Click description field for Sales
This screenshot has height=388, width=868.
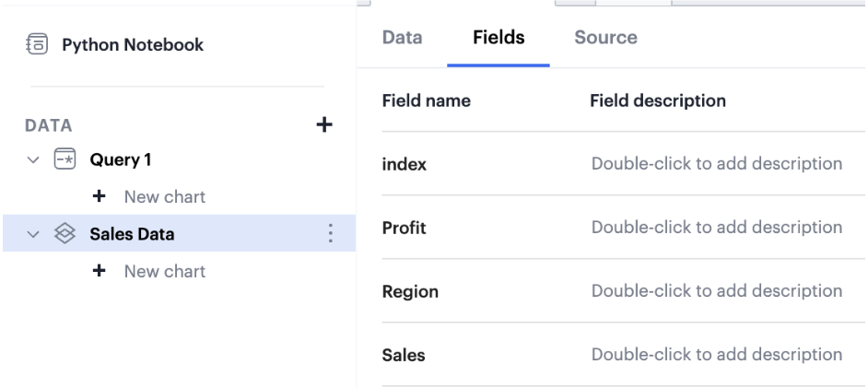716,354
